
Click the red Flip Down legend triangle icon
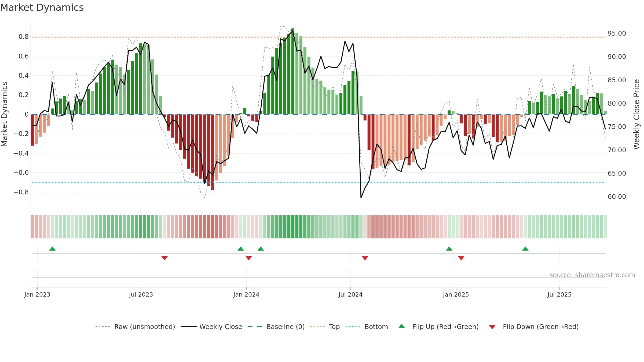[492, 327]
